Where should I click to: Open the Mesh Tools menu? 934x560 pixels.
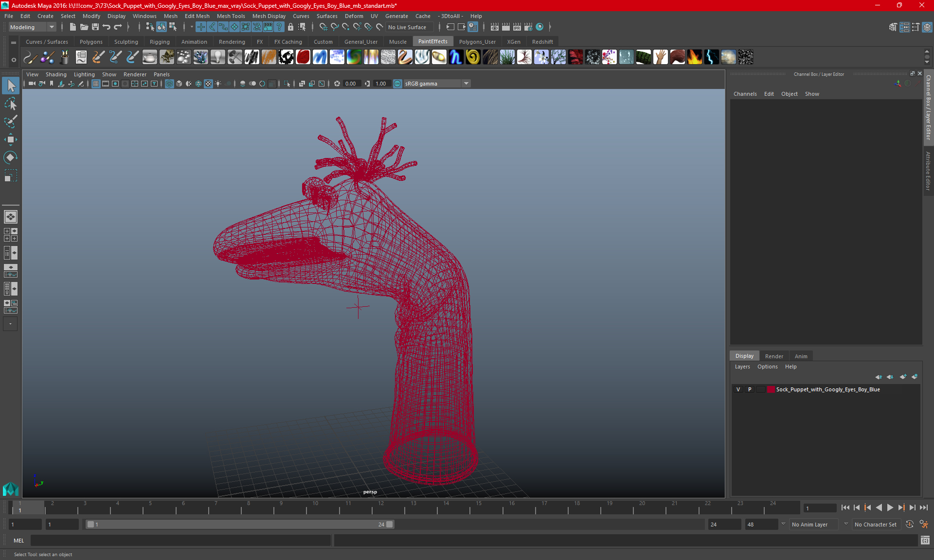(231, 16)
